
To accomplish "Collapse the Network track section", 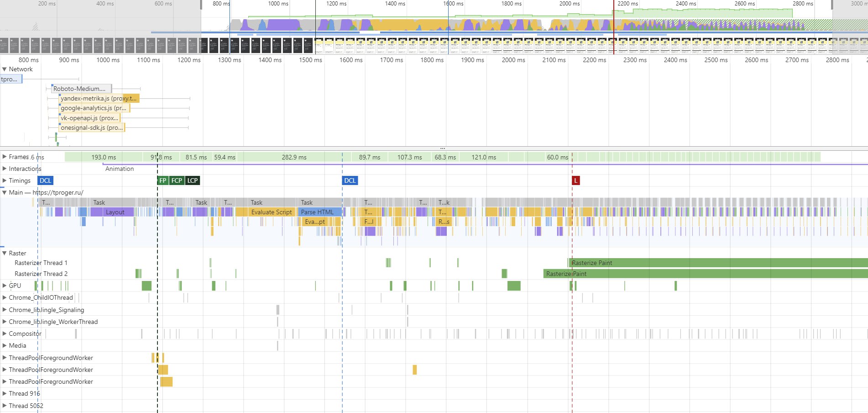I will [5, 69].
